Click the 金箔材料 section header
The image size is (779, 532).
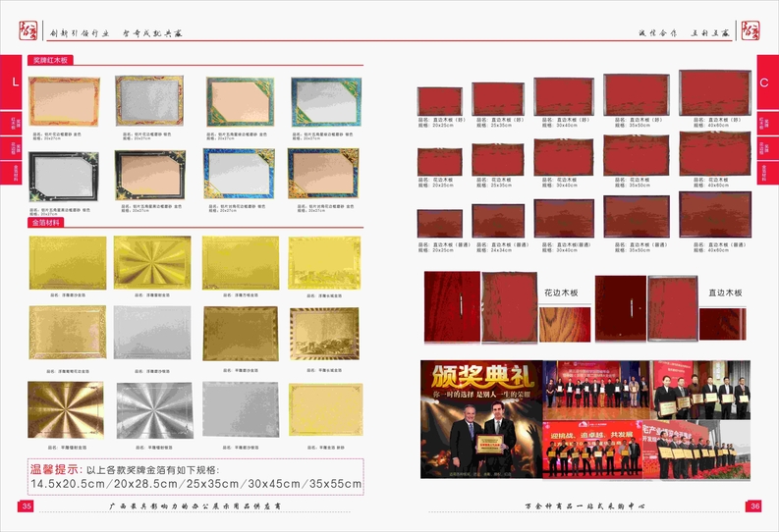point(46,223)
